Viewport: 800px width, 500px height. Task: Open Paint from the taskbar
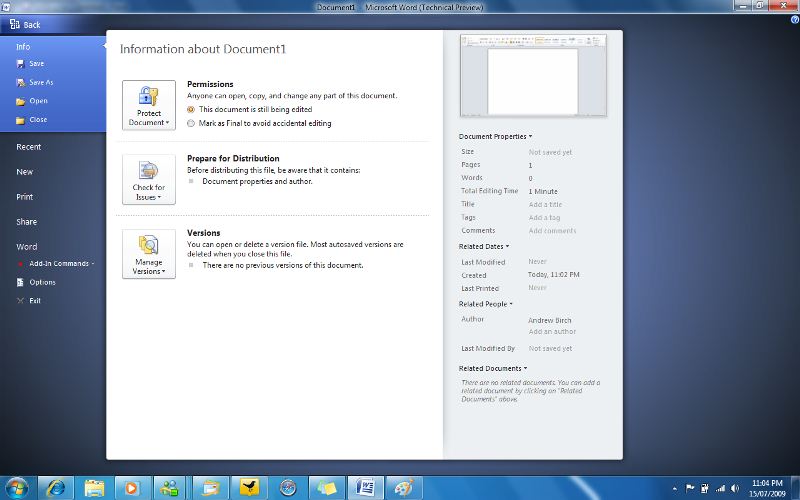404,488
